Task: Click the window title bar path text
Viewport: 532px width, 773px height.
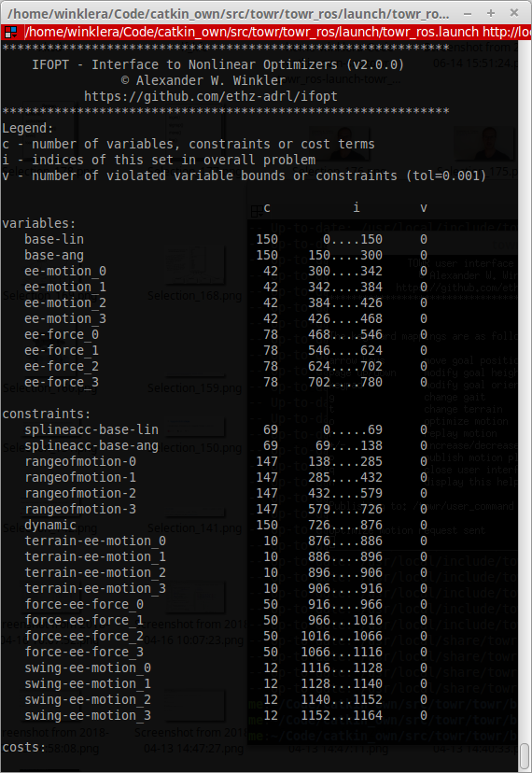Action: pos(229,13)
